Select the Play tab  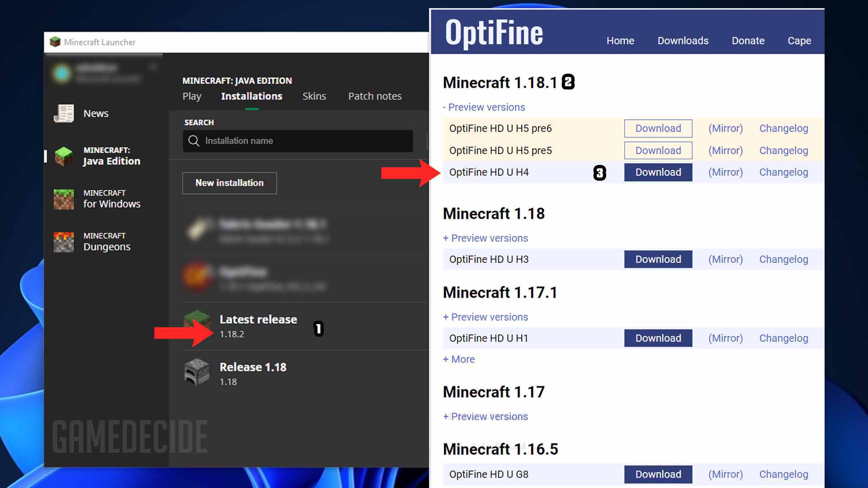point(192,96)
